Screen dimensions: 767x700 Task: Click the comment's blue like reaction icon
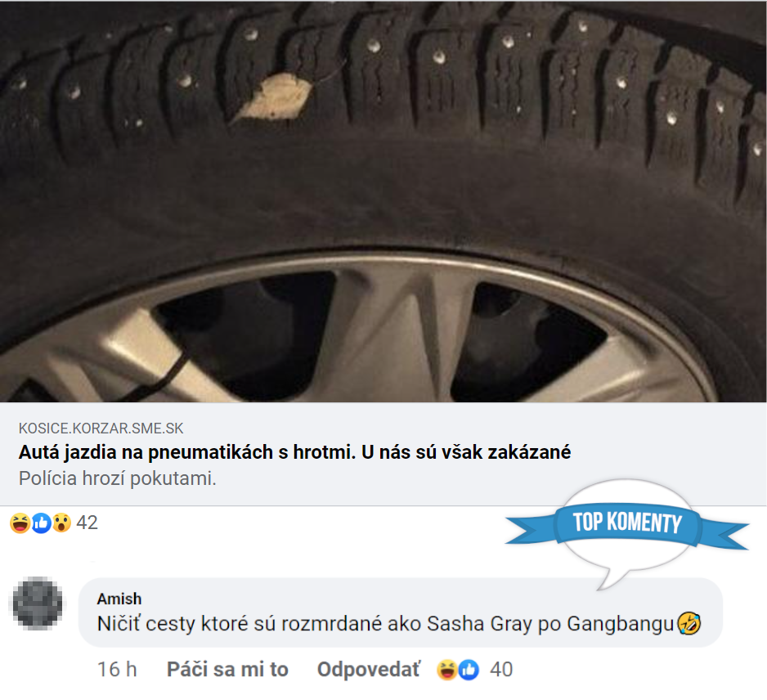coord(469,670)
